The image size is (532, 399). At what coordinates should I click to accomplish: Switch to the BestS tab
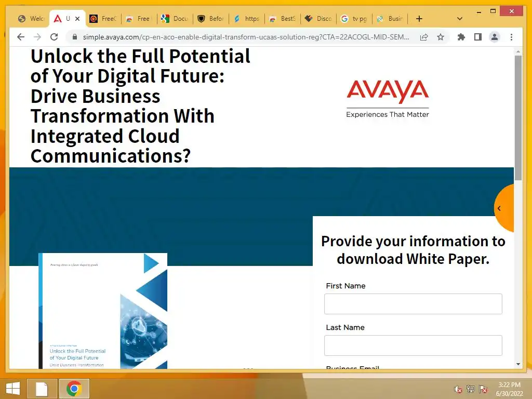pos(283,19)
